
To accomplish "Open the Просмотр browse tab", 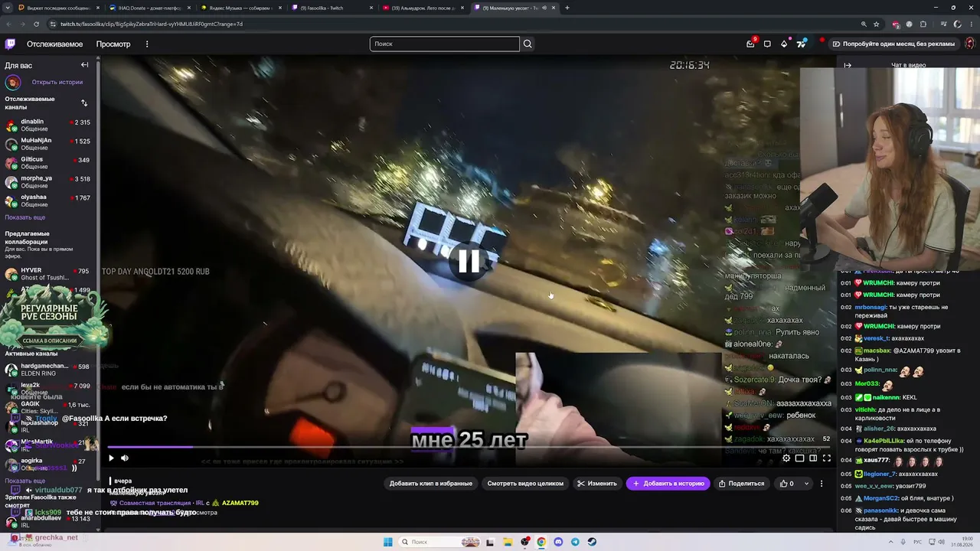I will coord(113,44).
